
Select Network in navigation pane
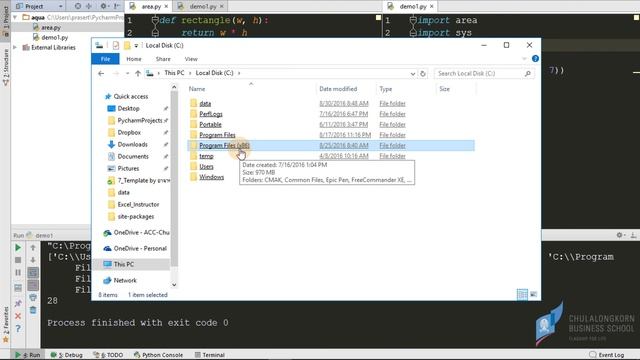click(x=125, y=280)
